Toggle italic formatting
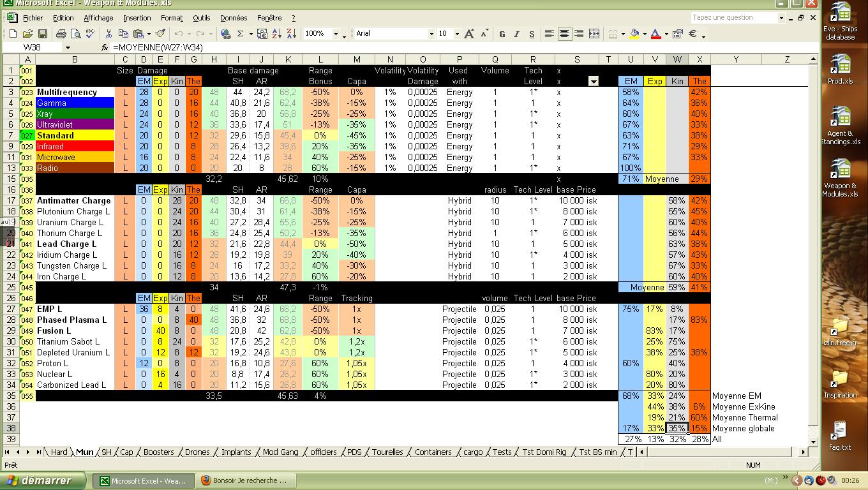The image size is (868, 490). [x=516, y=34]
